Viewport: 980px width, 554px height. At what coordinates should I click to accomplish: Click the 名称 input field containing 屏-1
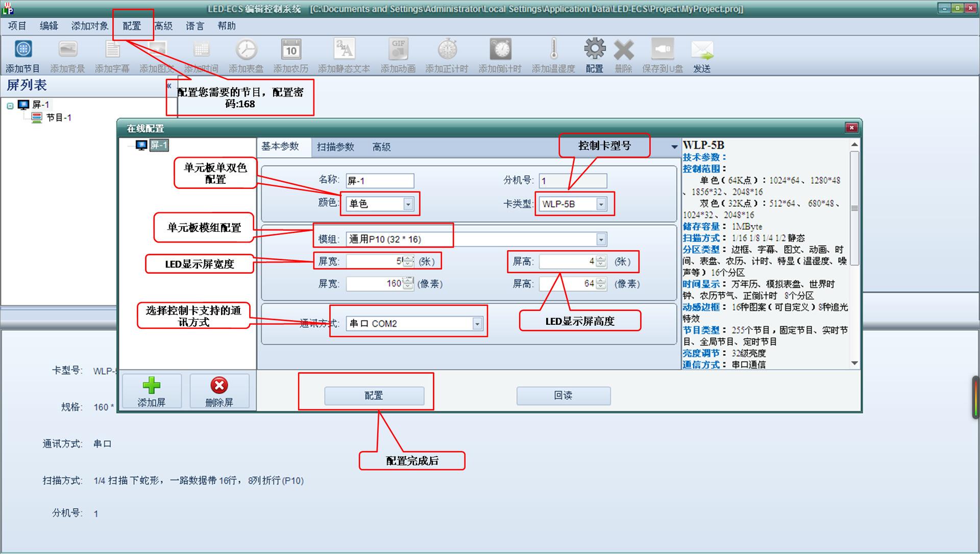[380, 181]
